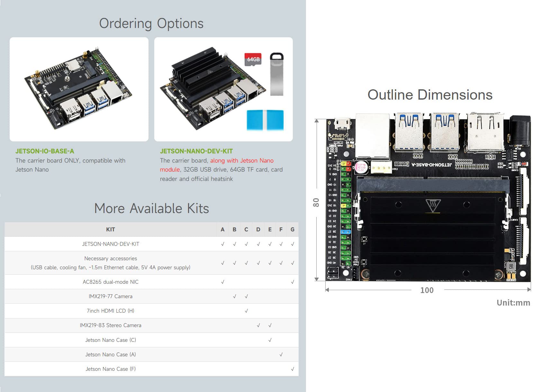Click the 80 height dimension label

click(316, 202)
